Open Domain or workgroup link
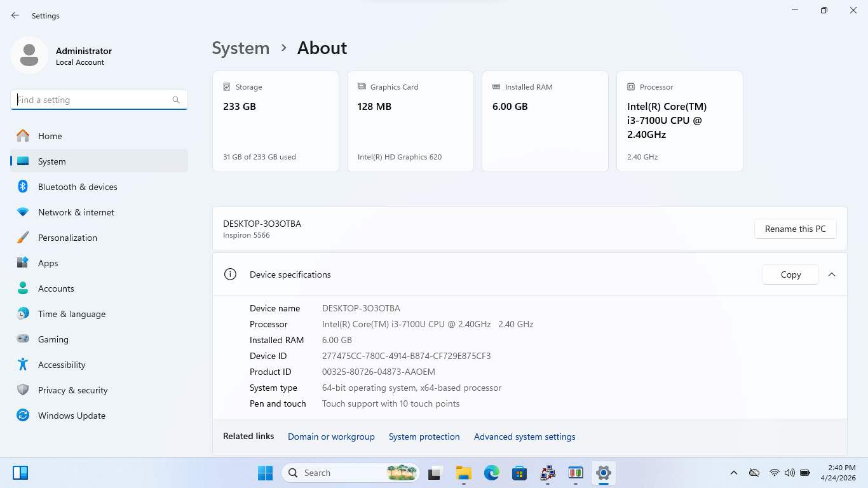The image size is (868, 488). [x=331, y=437]
